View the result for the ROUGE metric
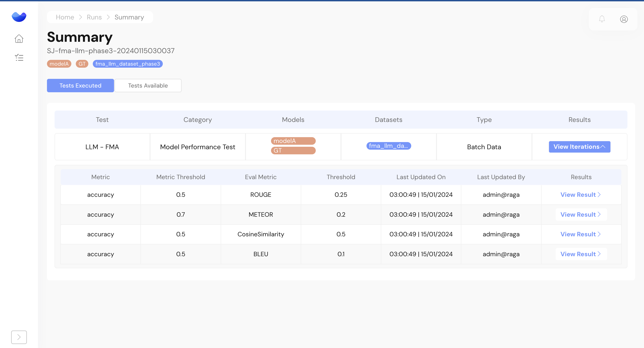Image resolution: width=644 pixels, height=348 pixels. point(580,195)
